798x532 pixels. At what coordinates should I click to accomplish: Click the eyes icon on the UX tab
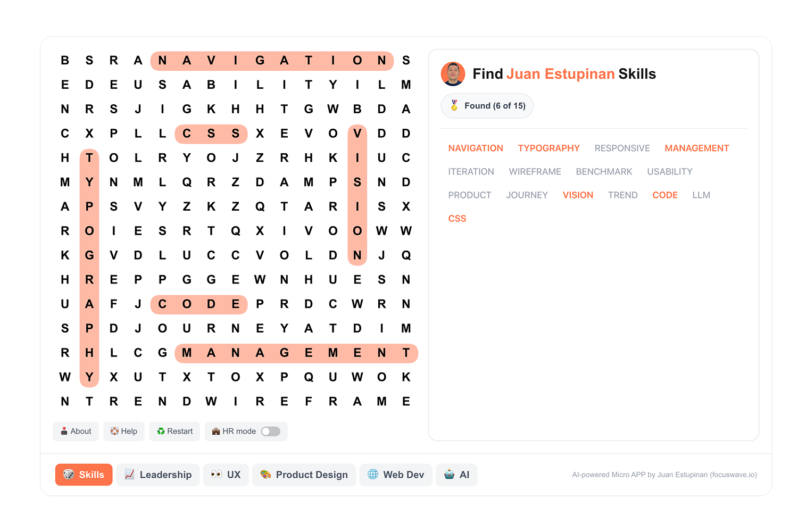pyautogui.click(x=215, y=475)
